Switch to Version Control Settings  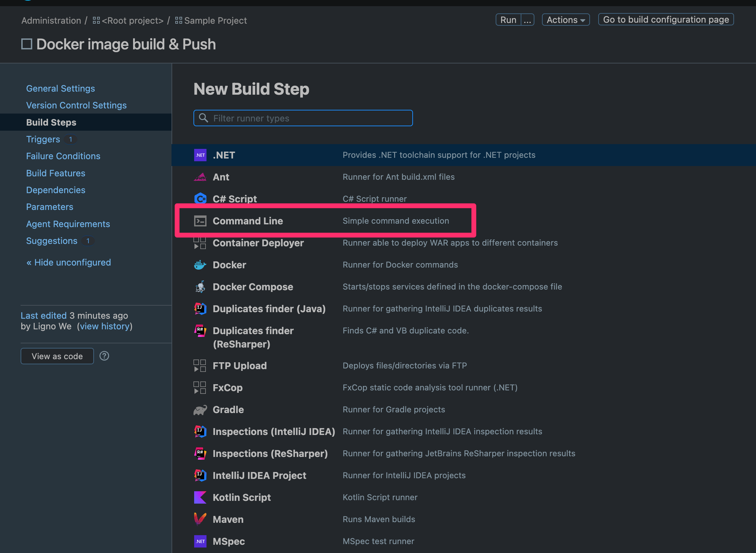coord(76,105)
